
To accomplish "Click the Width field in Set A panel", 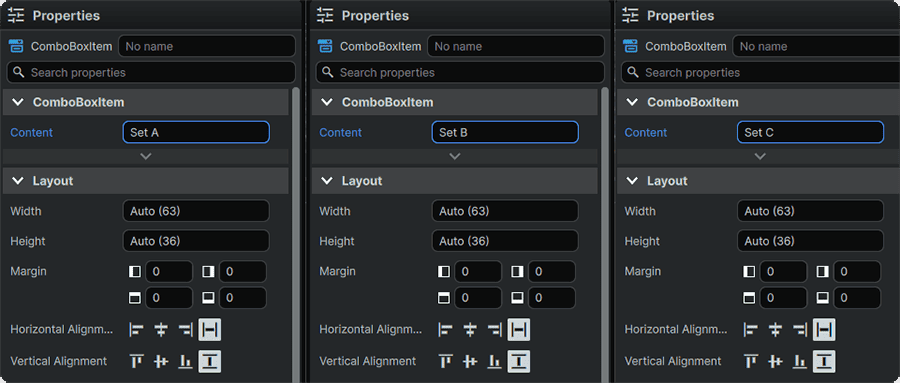I will [x=196, y=211].
